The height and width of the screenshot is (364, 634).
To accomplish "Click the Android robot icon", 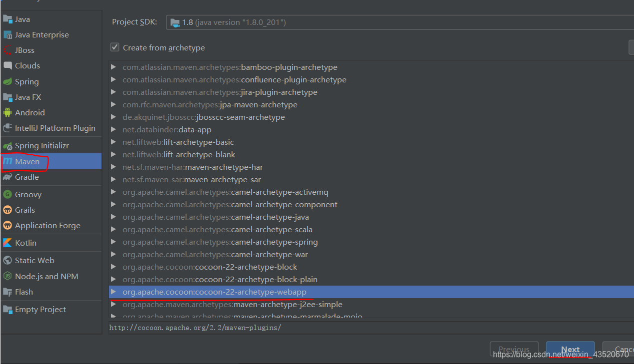I will (7, 113).
